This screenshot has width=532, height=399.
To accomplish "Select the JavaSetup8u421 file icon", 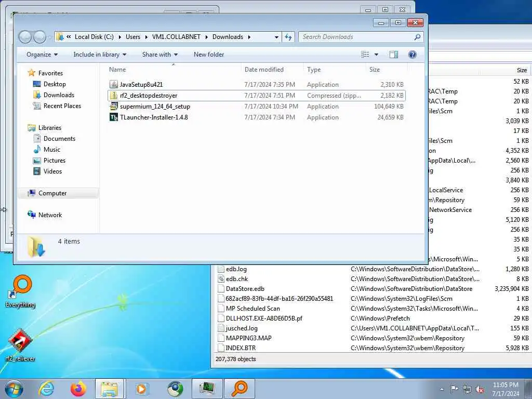I will pos(114,85).
